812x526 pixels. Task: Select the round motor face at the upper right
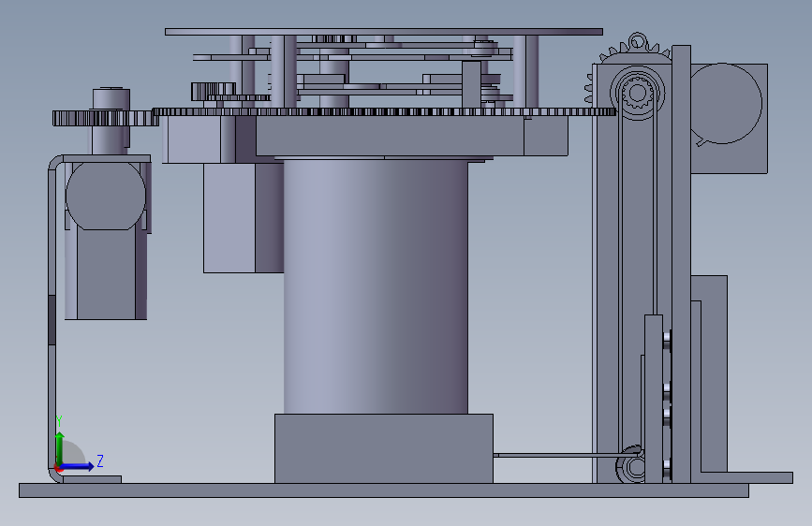click(726, 104)
